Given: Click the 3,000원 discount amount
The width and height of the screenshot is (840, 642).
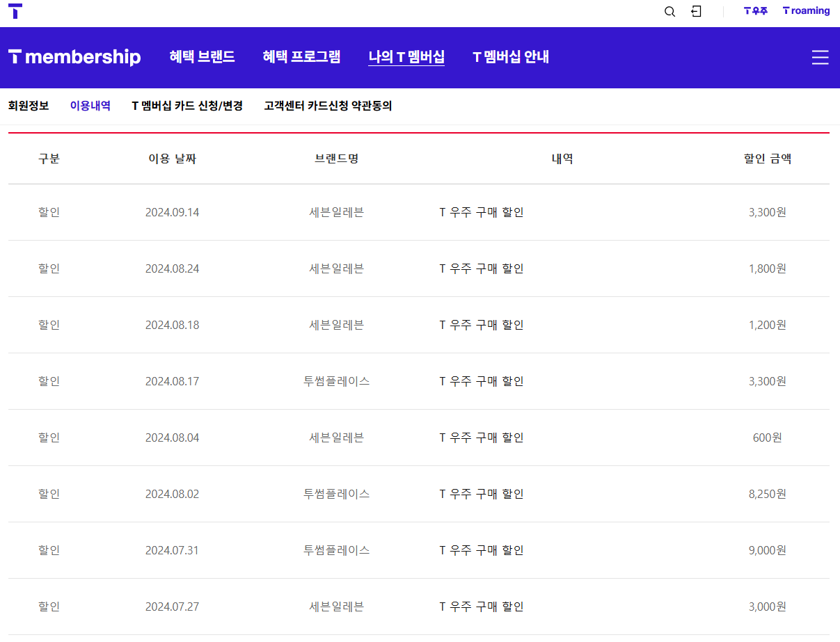Looking at the screenshot, I should click(767, 607).
